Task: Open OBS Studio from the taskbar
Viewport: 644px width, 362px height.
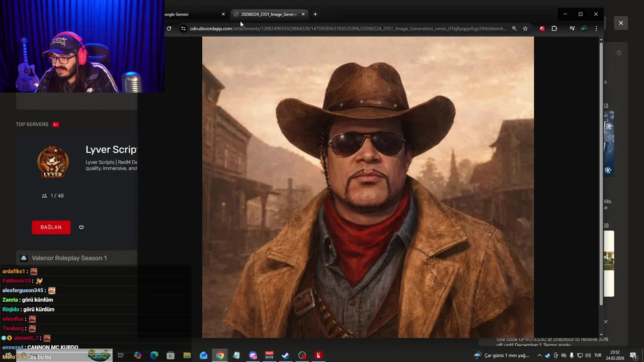Action: pos(302,355)
